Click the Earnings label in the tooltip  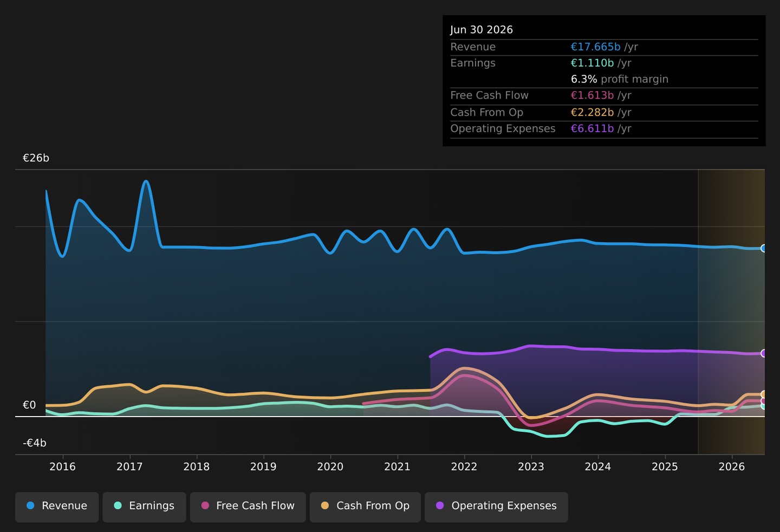(x=473, y=63)
